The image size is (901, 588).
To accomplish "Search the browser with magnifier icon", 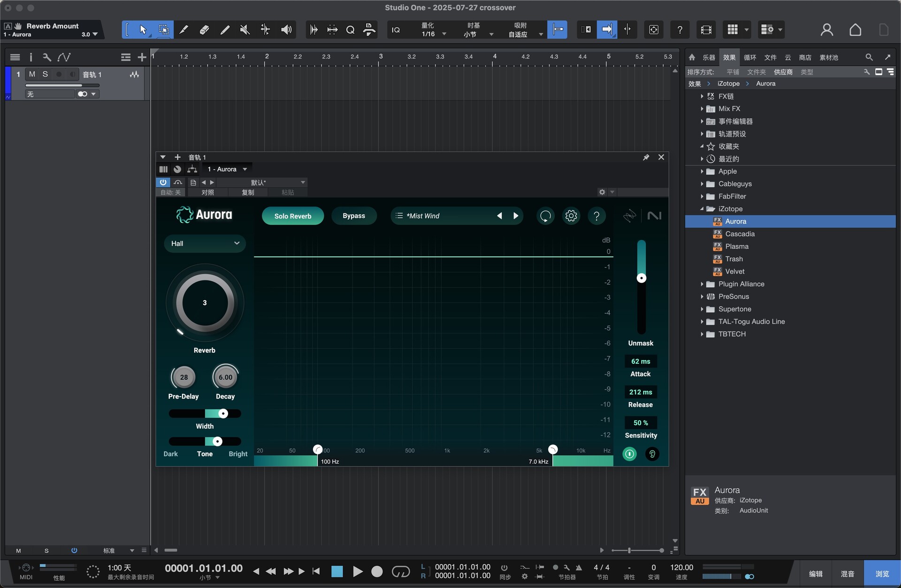I will [x=869, y=57].
